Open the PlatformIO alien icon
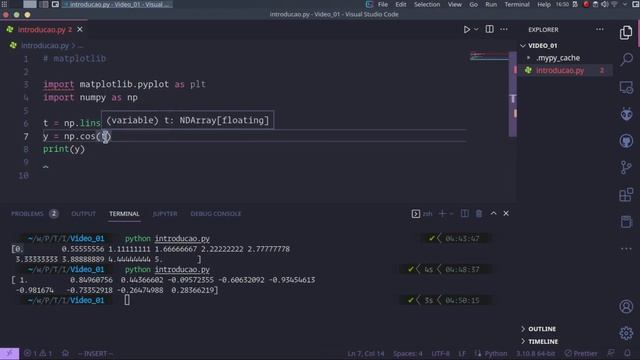The width and height of the screenshot is (640, 360). tap(626, 114)
